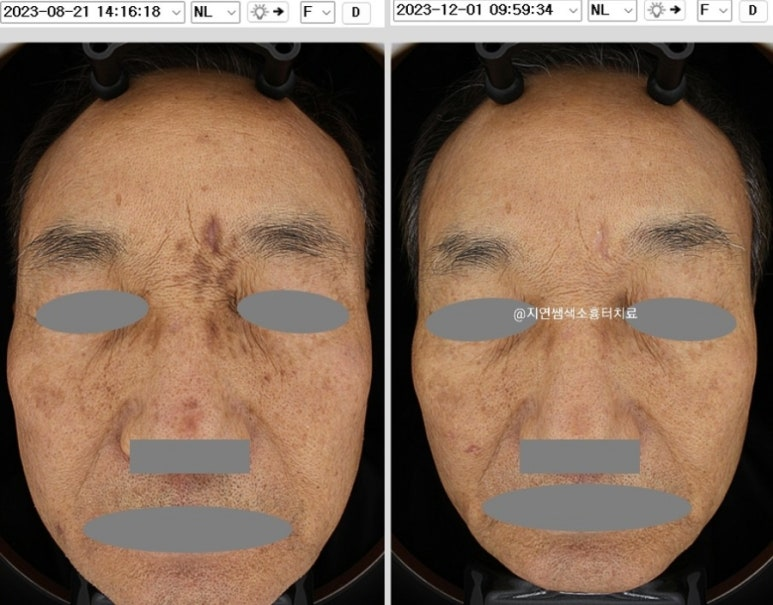
Task: Open the F dropdown in the right panel
Action: point(714,10)
